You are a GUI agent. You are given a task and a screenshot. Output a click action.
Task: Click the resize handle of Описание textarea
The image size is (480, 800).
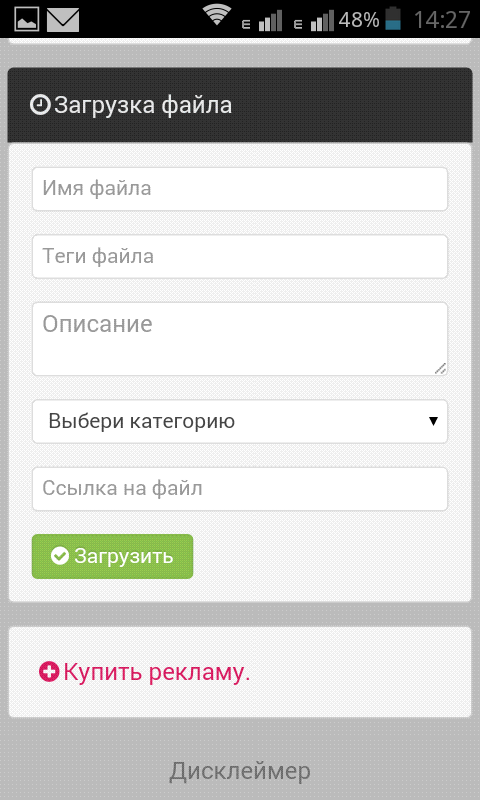pos(440,368)
